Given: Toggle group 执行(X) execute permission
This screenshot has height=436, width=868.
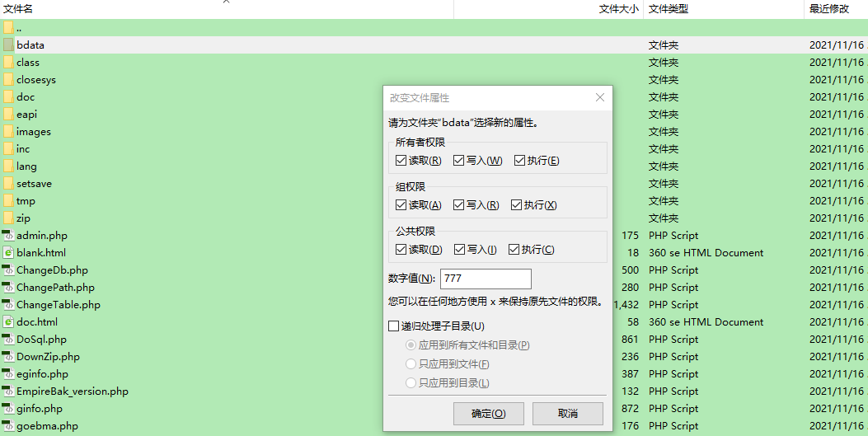Looking at the screenshot, I should point(517,204).
